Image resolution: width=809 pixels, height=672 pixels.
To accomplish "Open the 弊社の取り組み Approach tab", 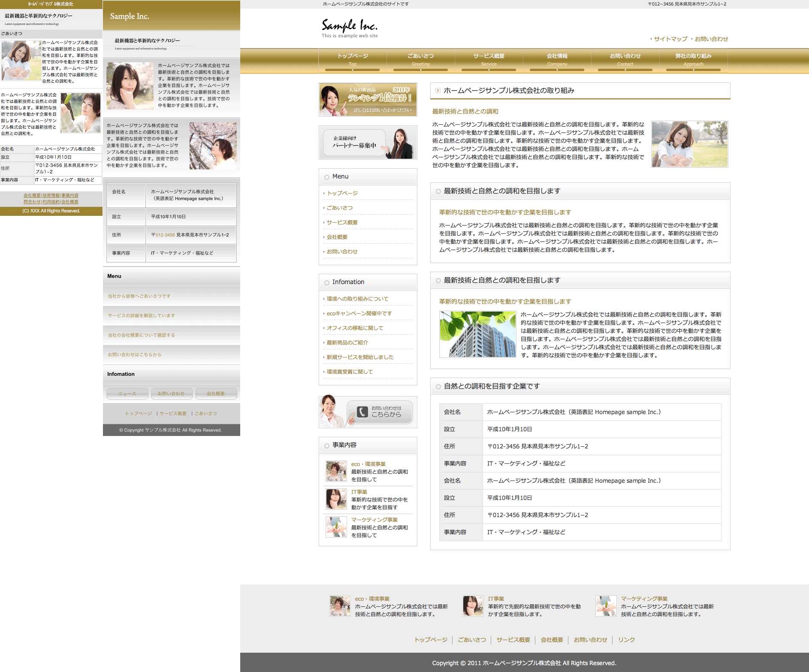I will (693, 60).
